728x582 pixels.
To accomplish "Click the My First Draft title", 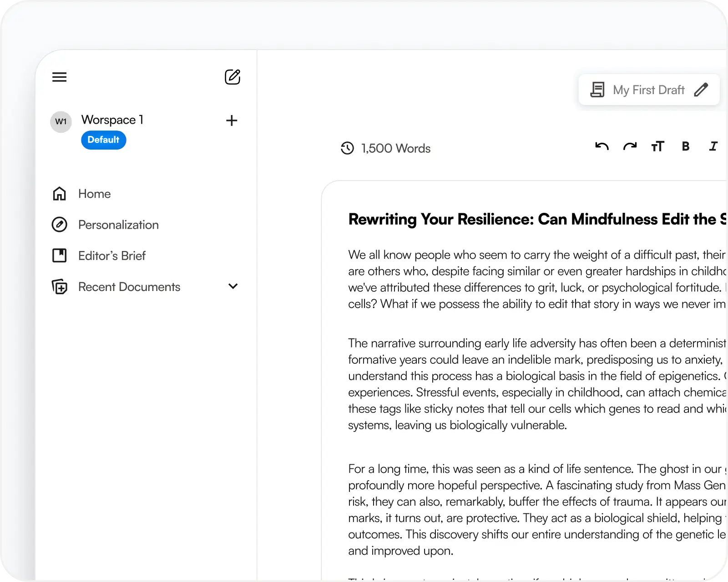I will coord(648,90).
